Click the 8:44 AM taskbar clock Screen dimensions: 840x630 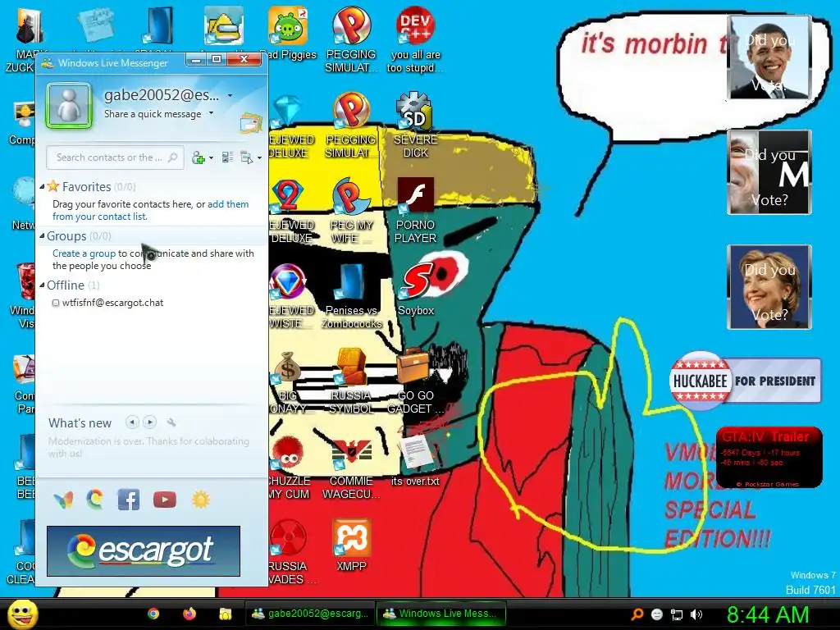tap(768, 614)
